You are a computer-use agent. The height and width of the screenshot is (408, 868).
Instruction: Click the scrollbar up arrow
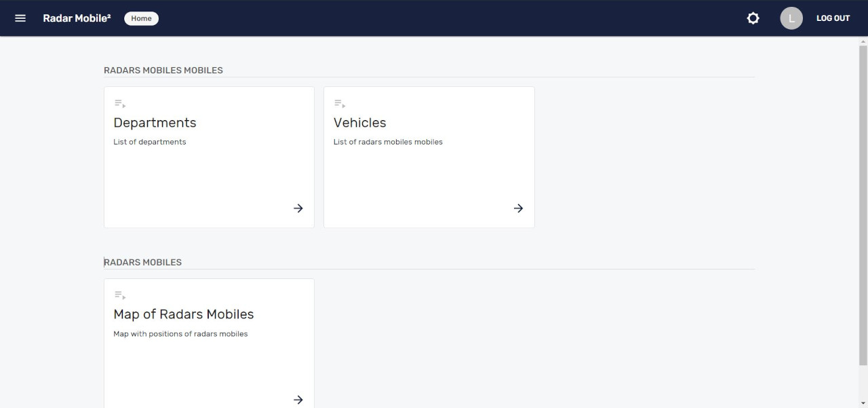pyautogui.click(x=863, y=41)
